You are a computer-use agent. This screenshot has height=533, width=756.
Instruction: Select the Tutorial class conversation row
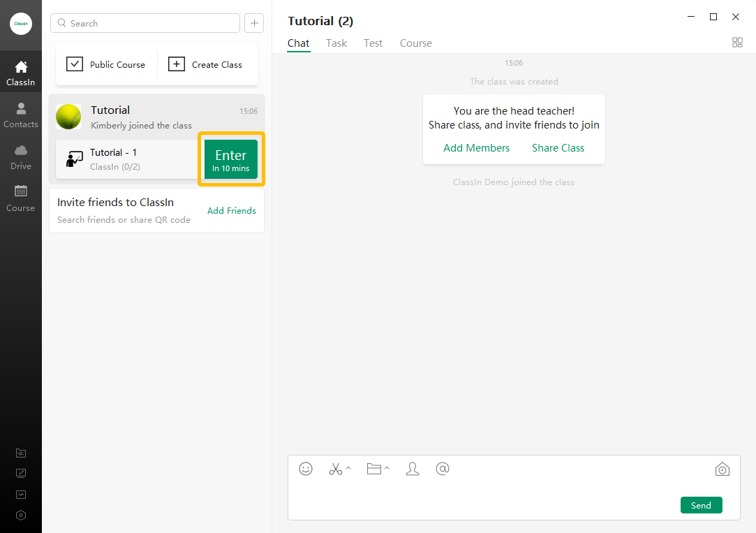(156, 117)
